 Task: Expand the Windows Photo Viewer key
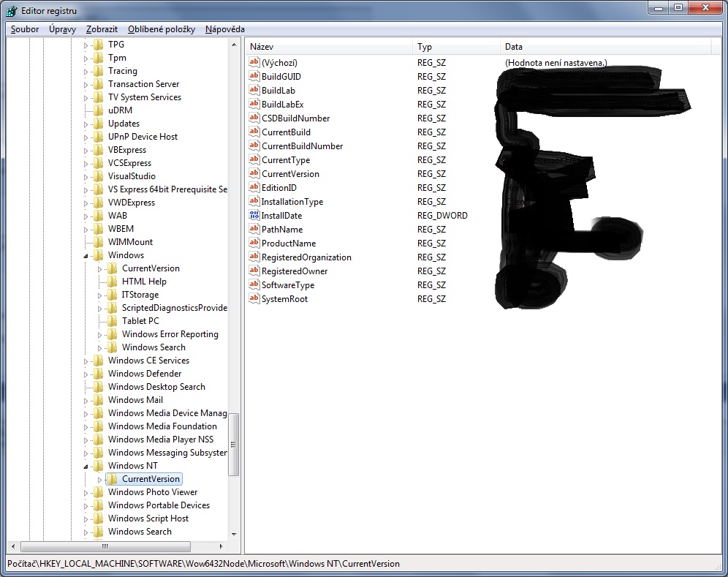pos(86,493)
